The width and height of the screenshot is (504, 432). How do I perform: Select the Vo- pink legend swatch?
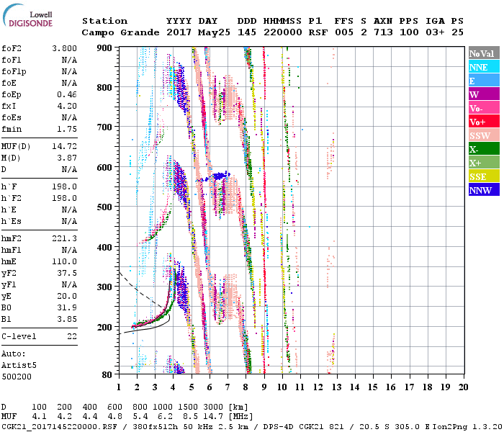484,108
